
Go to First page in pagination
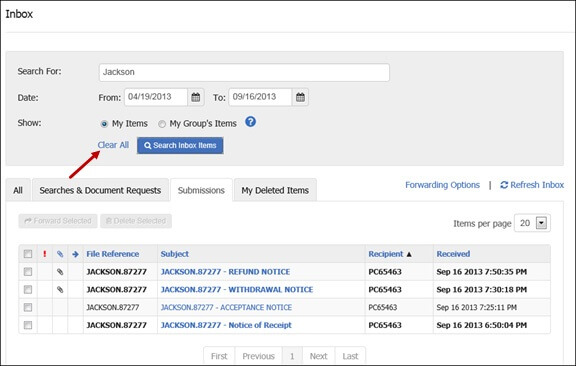coord(219,356)
